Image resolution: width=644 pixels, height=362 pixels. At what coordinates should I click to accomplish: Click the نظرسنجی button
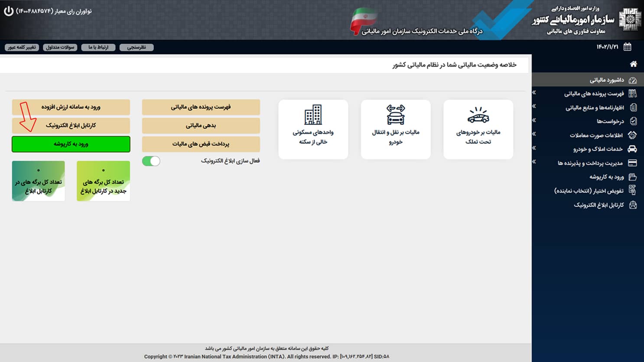tap(137, 47)
